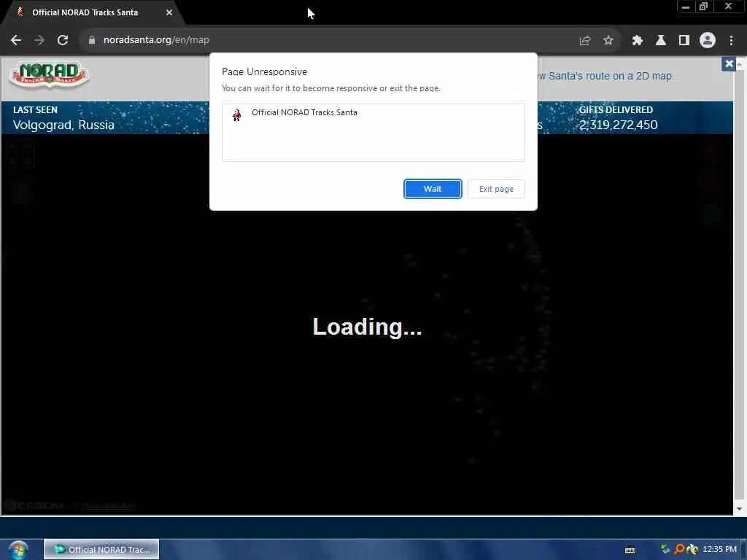Restore down the Chrome window
Screen dimensions: 747x560
point(704,7)
